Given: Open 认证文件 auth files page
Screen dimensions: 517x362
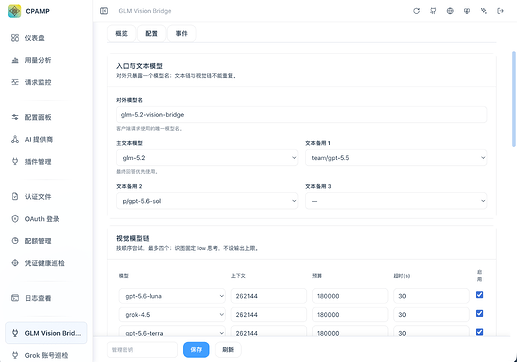Looking at the screenshot, I should (46, 197).
